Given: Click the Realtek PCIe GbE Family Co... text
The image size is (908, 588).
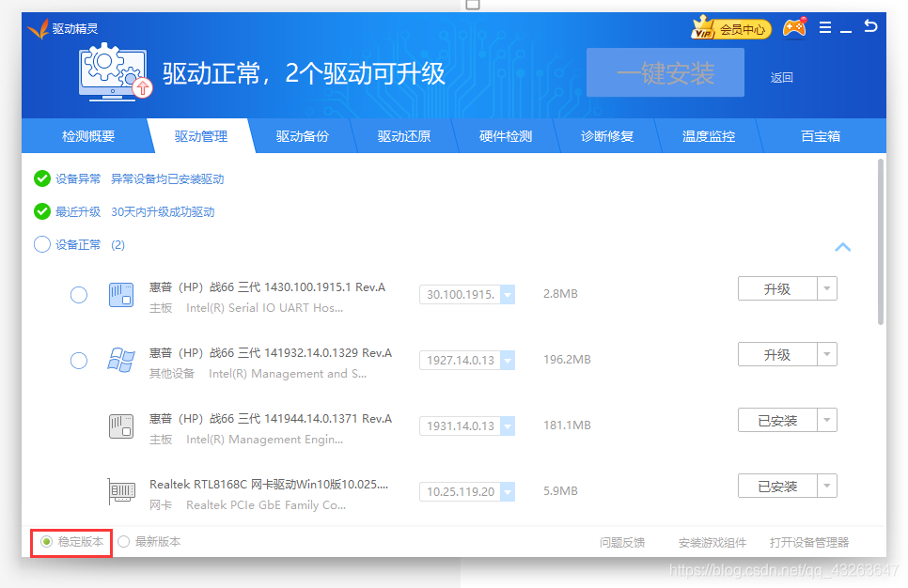Looking at the screenshot, I should pos(266,505).
